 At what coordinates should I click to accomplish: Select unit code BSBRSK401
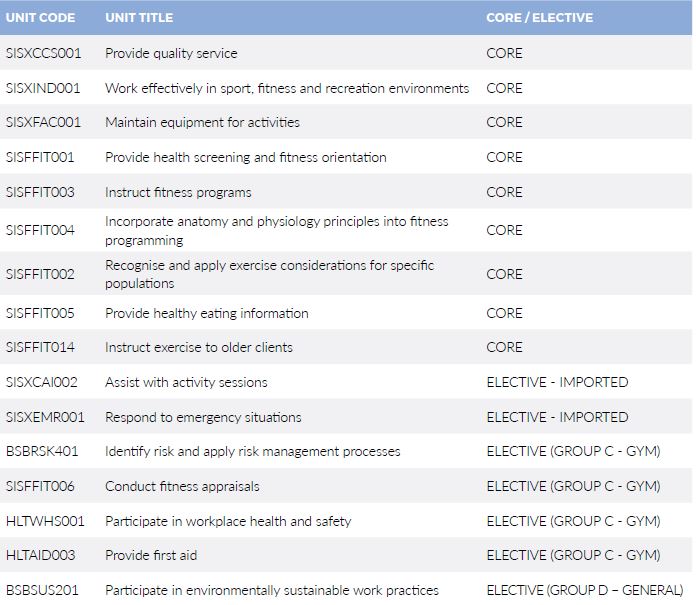pos(41,451)
